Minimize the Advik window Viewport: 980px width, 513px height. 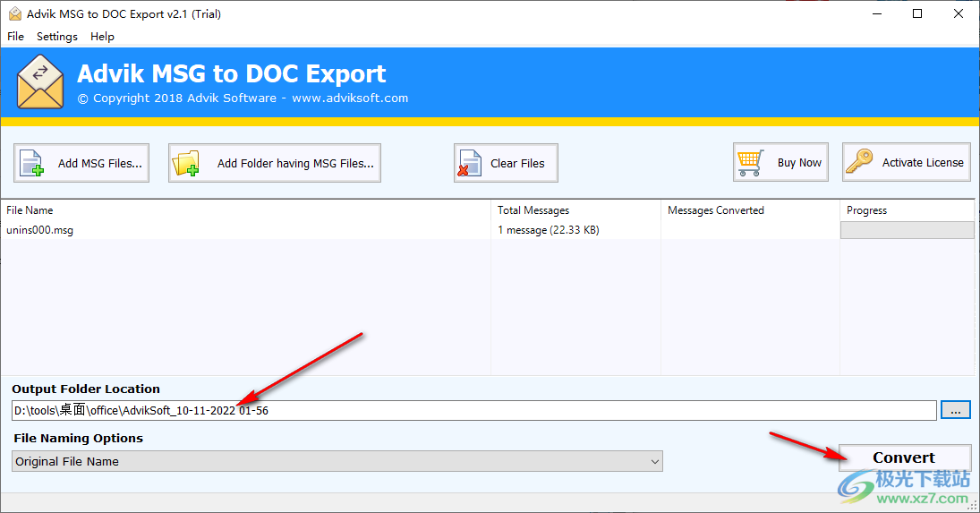877,13
